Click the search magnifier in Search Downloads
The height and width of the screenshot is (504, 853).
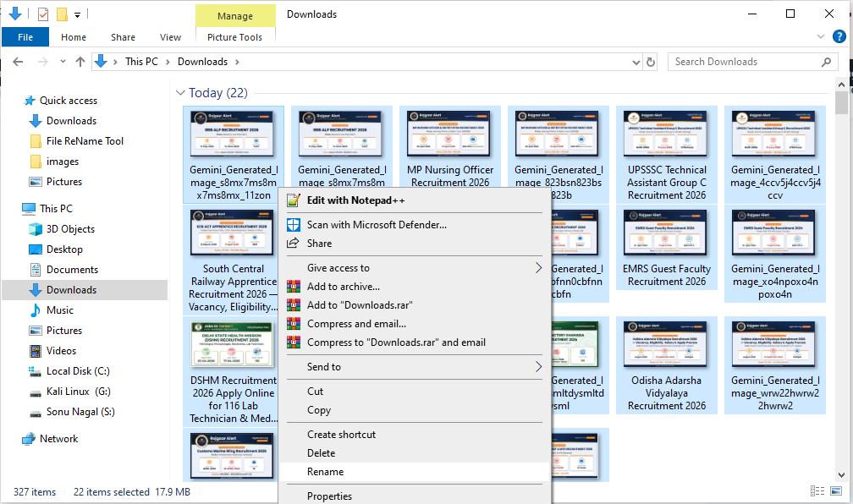pos(827,61)
